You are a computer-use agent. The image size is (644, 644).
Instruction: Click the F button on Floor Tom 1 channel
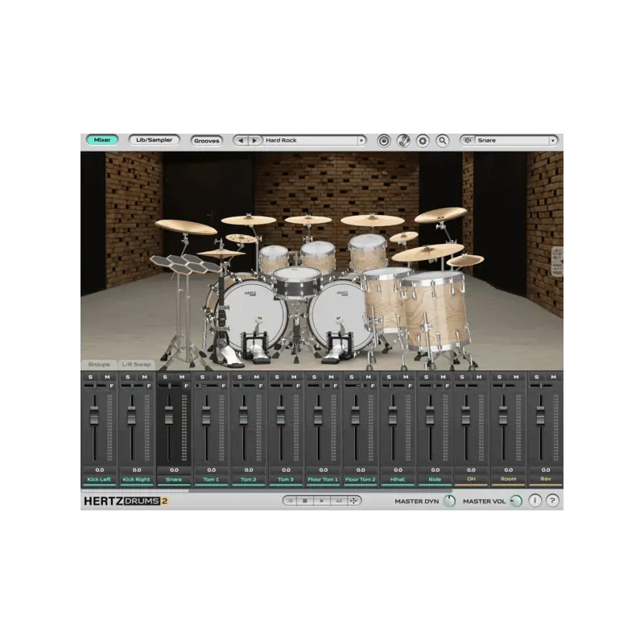tap(335, 386)
